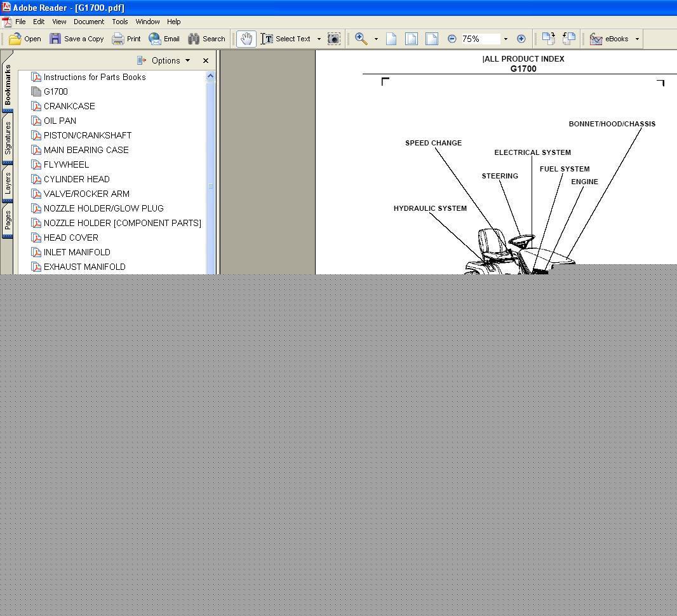Click the Save a Copy floppy icon
Viewport: 677px width, 616px height.
point(55,39)
